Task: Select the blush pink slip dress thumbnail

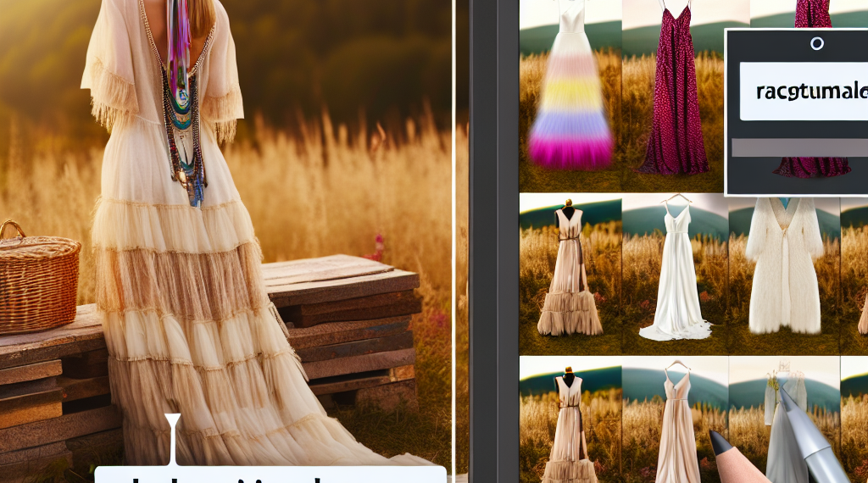Action: pyautogui.click(x=676, y=419)
